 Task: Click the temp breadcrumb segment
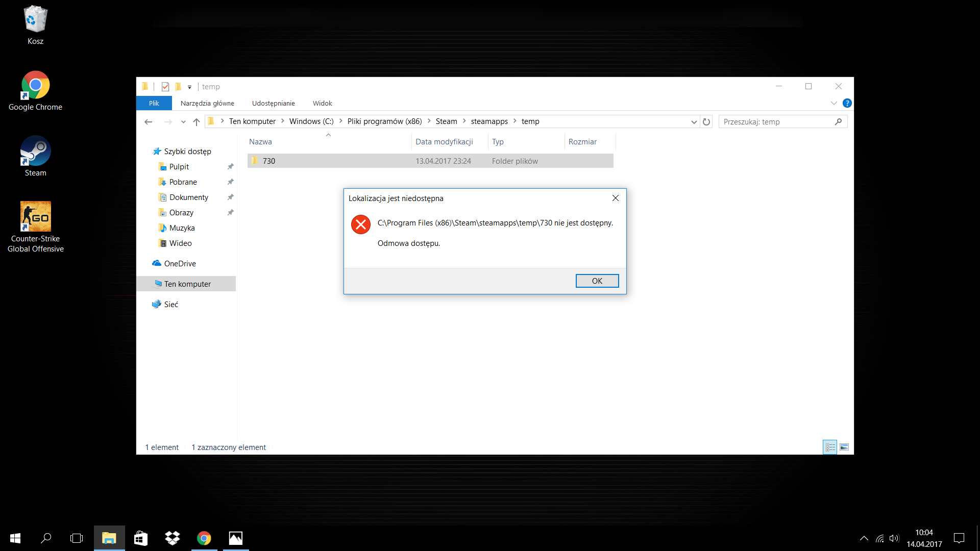click(530, 121)
